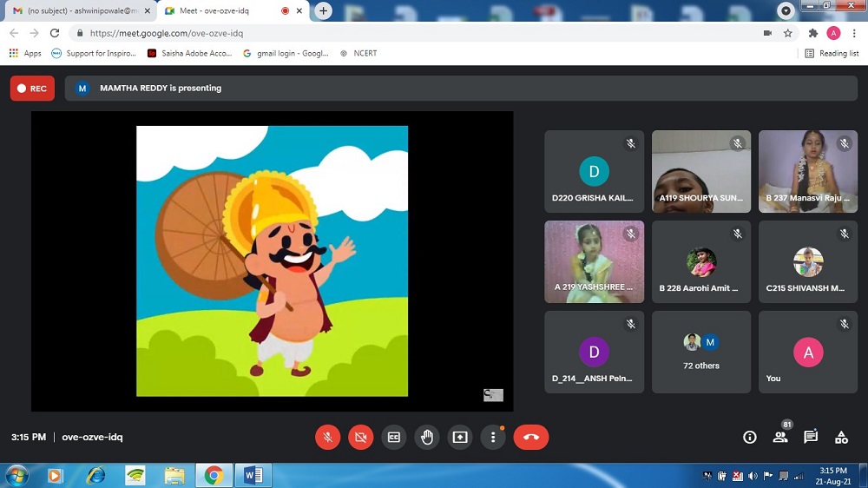Click the NCERT bookmark

[x=364, y=53]
